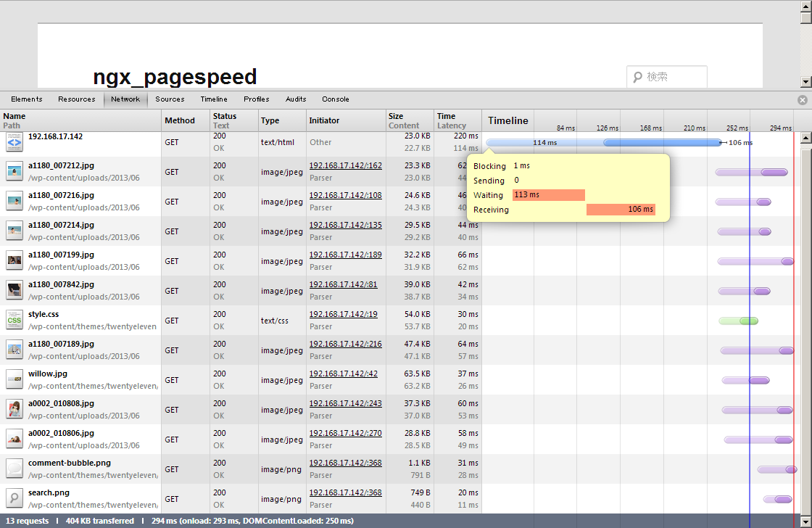Click the page scrollbar up arrow
This screenshot has width=812, height=528.
[x=805, y=5]
